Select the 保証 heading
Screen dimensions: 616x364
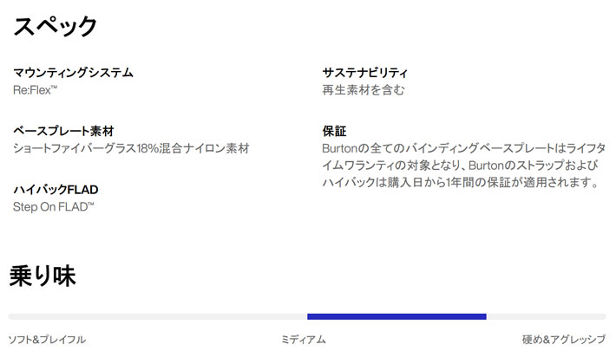point(334,131)
